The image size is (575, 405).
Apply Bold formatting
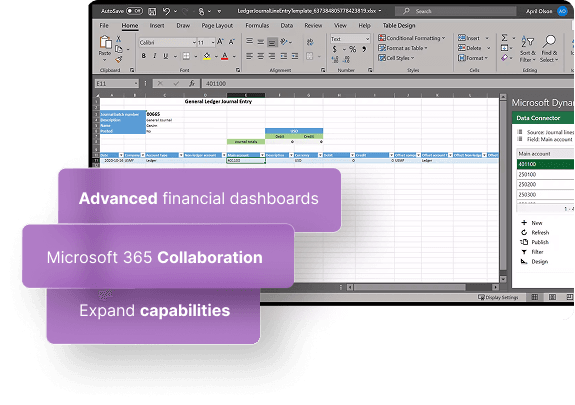click(143, 56)
